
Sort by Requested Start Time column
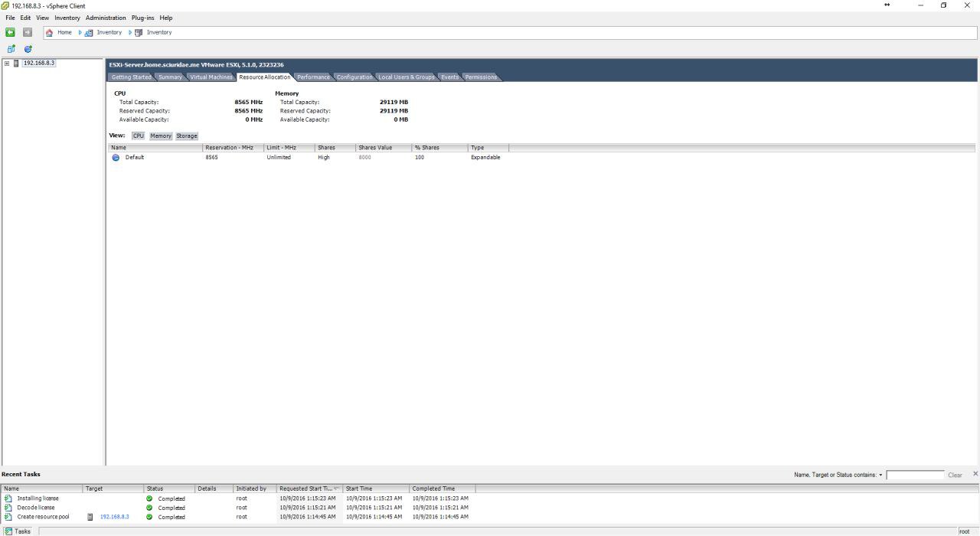(x=309, y=489)
